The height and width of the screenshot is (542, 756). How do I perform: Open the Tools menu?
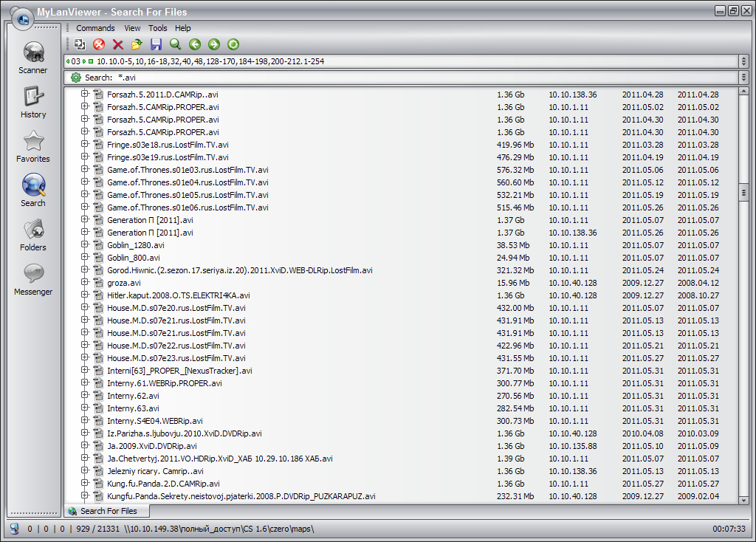(157, 28)
